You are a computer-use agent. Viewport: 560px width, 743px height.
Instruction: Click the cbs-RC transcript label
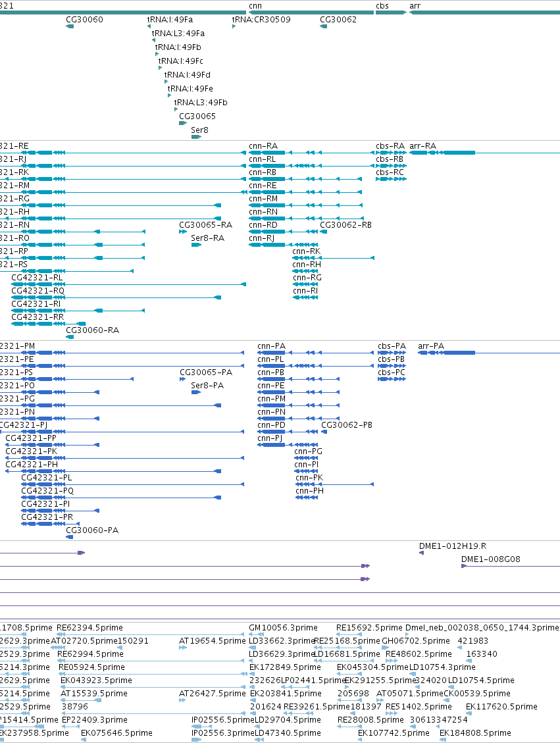[390, 172]
